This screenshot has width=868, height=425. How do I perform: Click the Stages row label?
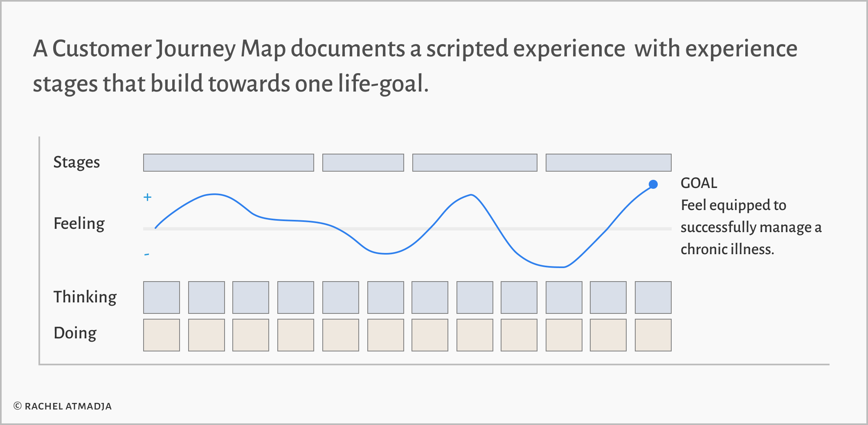[76, 163]
